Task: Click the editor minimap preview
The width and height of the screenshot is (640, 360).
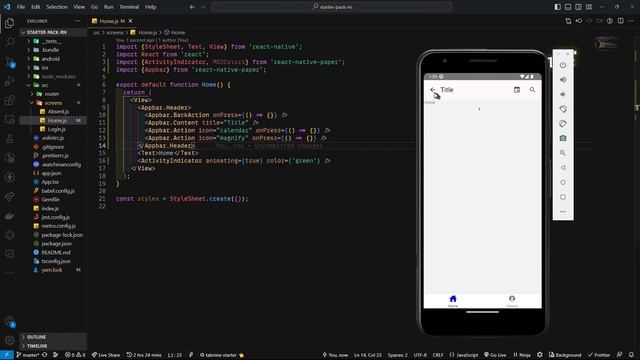Action: [607, 43]
